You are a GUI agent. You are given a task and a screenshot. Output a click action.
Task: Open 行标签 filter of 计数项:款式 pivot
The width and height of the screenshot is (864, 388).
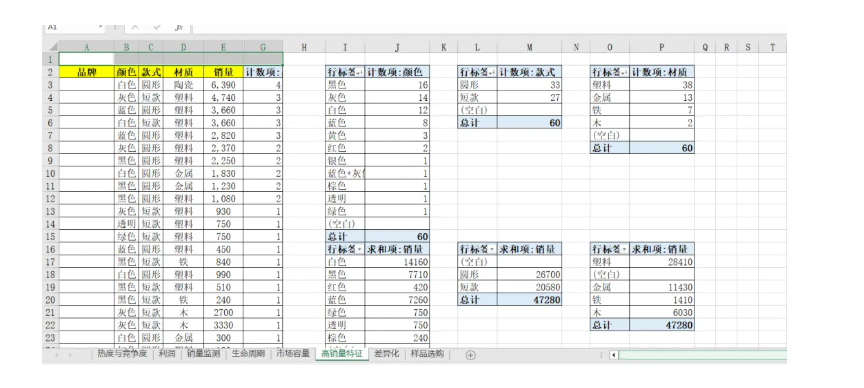[x=492, y=72]
